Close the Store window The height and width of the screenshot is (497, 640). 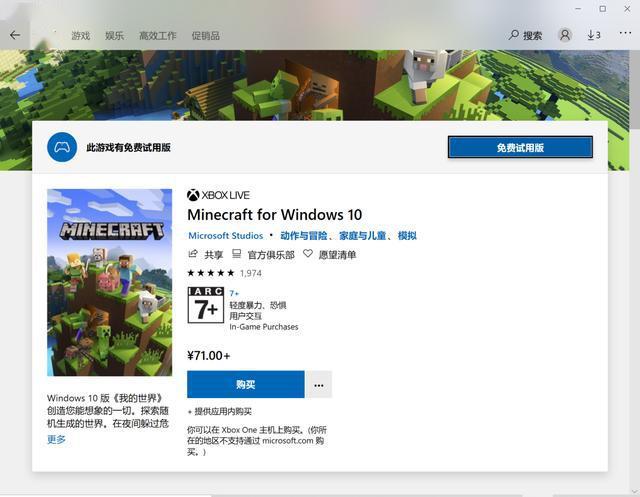pos(627,9)
